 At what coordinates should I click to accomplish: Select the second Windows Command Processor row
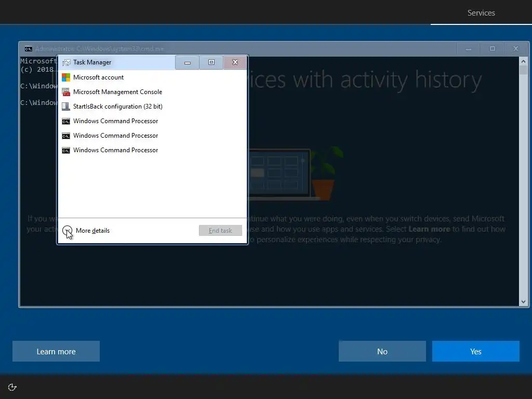pos(152,136)
